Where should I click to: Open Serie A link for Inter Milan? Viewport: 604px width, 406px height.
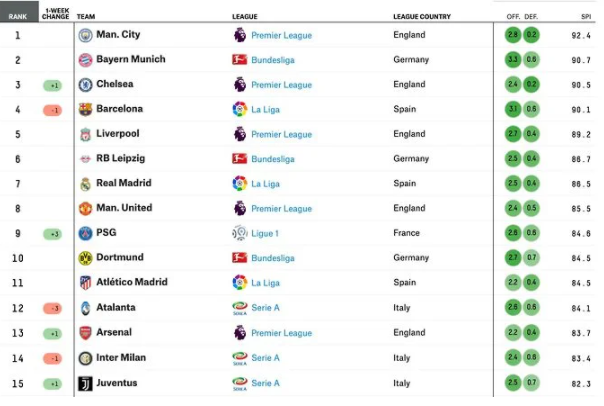pos(265,358)
